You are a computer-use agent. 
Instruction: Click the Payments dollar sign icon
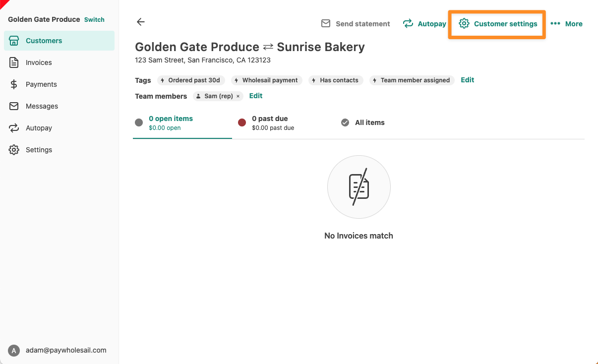click(14, 84)
